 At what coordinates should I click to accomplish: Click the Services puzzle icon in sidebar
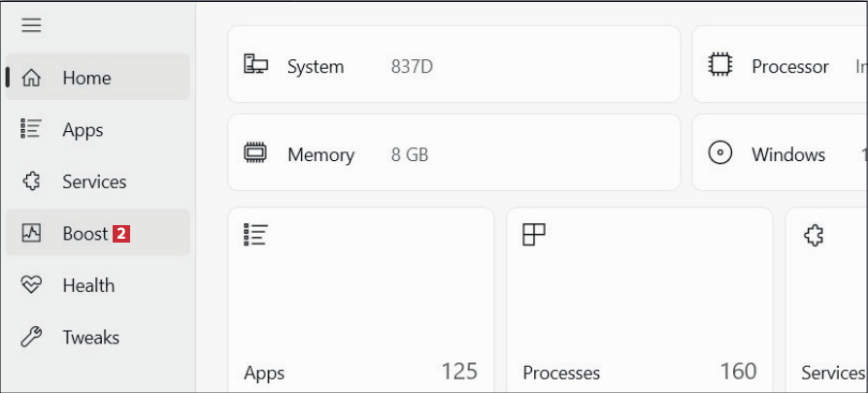[31, 181]
